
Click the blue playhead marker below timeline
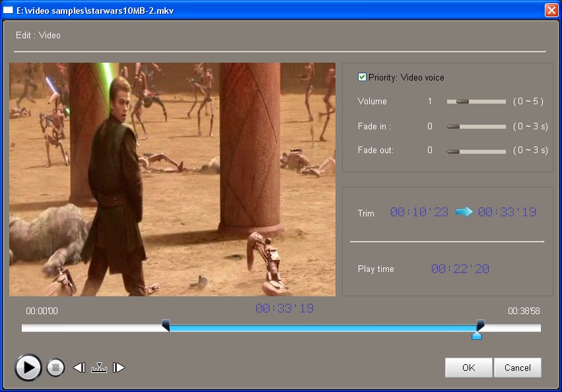[x=477, y=336]
